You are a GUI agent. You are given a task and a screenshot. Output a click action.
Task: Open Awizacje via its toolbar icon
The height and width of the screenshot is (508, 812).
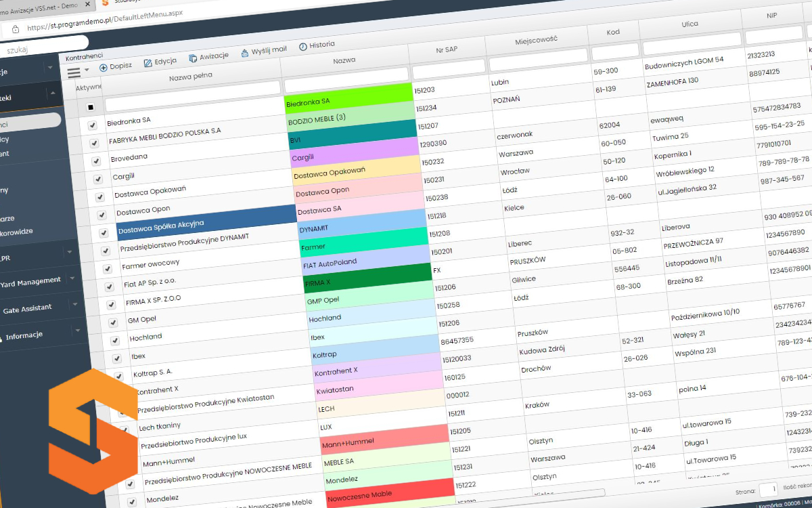pos(193,58)
